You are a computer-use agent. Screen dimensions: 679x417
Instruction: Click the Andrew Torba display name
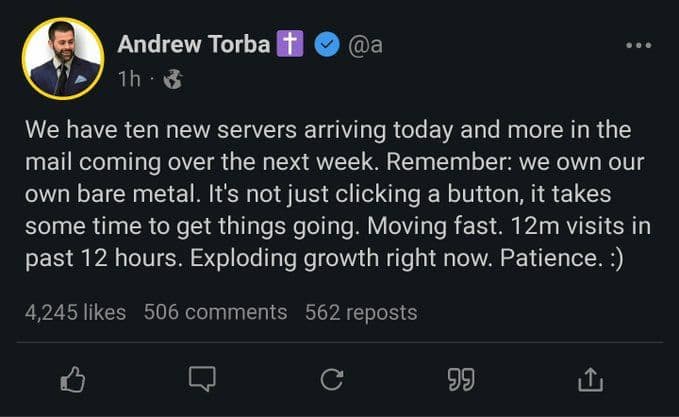point(194,45)
